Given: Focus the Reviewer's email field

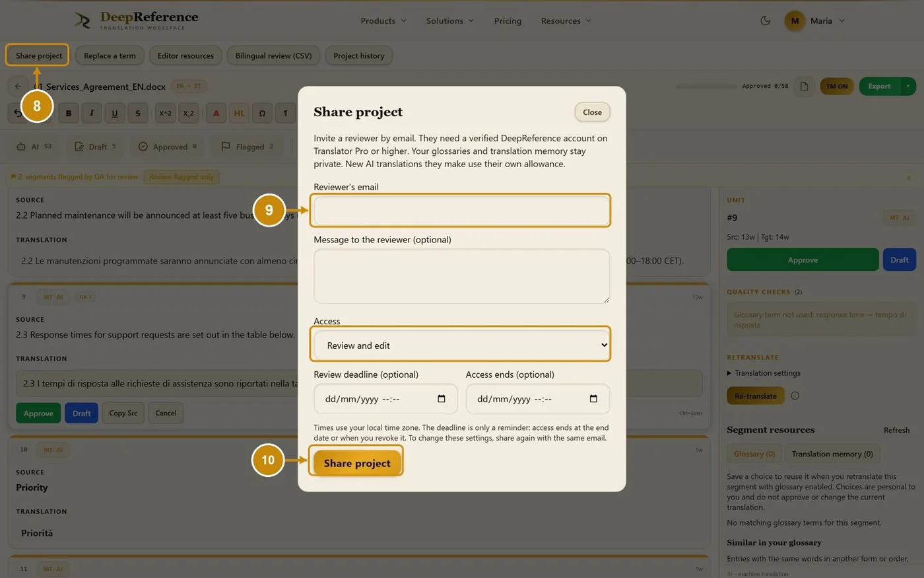Looking at the screenshot, I should pos(461,211).
